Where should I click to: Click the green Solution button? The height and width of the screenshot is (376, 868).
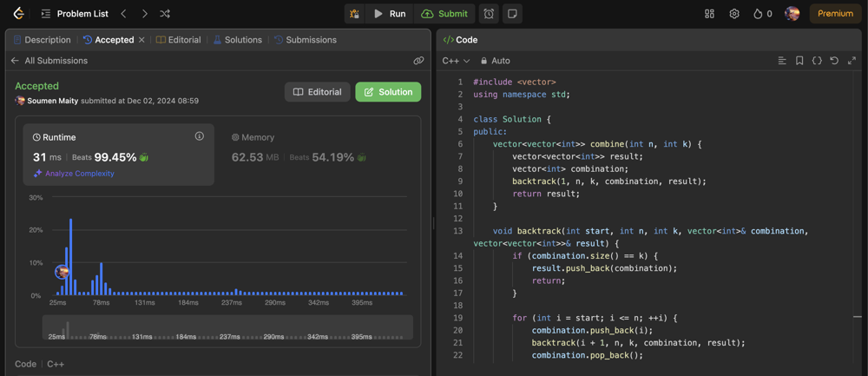[x=388, y=92]
